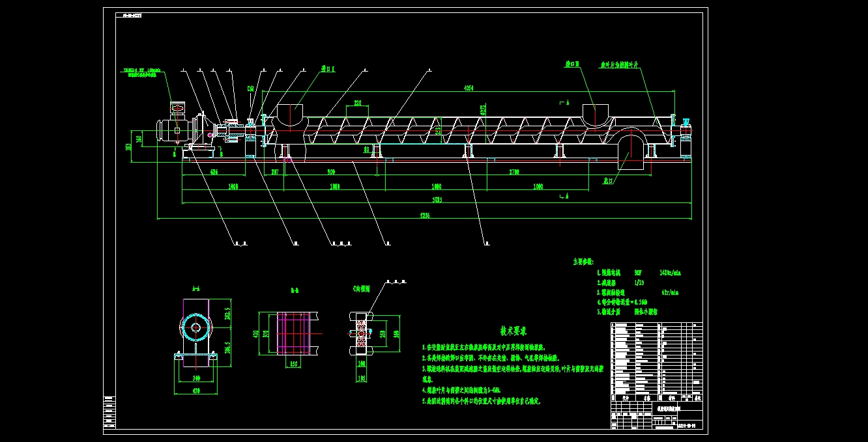The image size is (868, 442).
Task: Click the 900 dimension text
Action: coord(331,173)
